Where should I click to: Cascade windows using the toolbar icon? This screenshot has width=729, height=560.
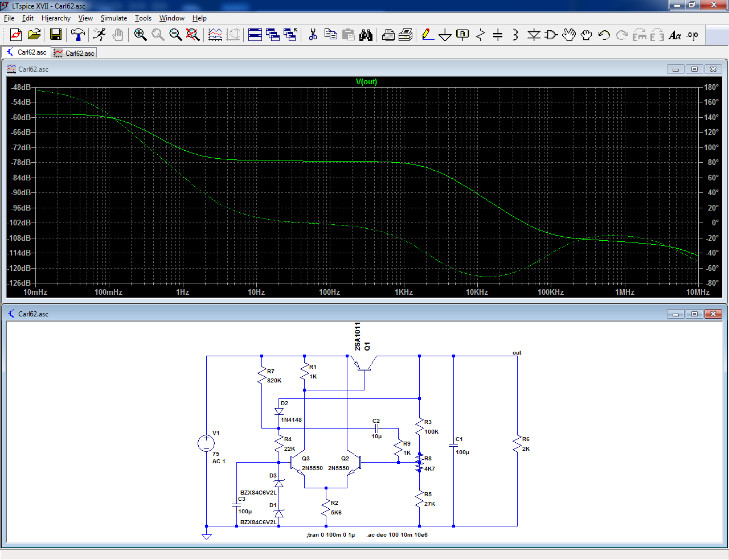pos(273,35)
